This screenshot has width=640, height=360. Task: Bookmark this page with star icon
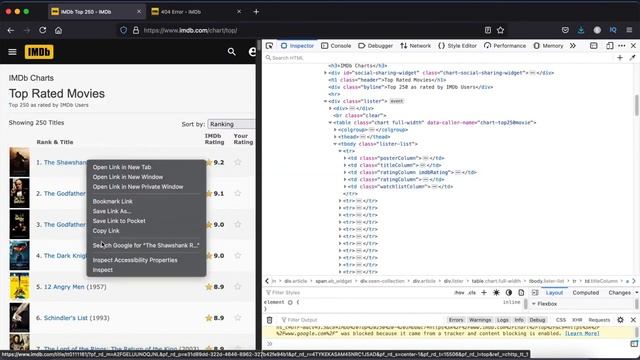pos(500,30)
